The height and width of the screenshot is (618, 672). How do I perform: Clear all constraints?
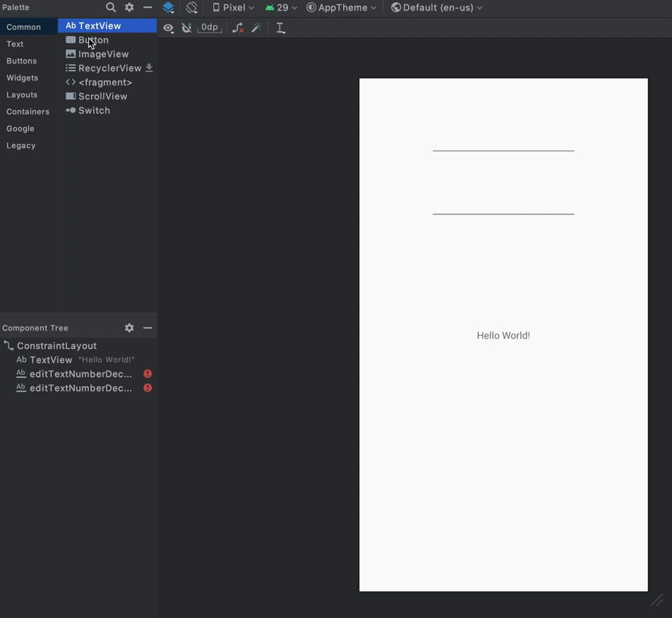point(238,28)
